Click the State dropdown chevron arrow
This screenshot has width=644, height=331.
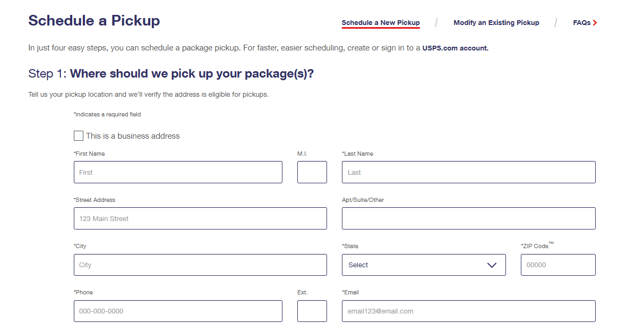492,265
